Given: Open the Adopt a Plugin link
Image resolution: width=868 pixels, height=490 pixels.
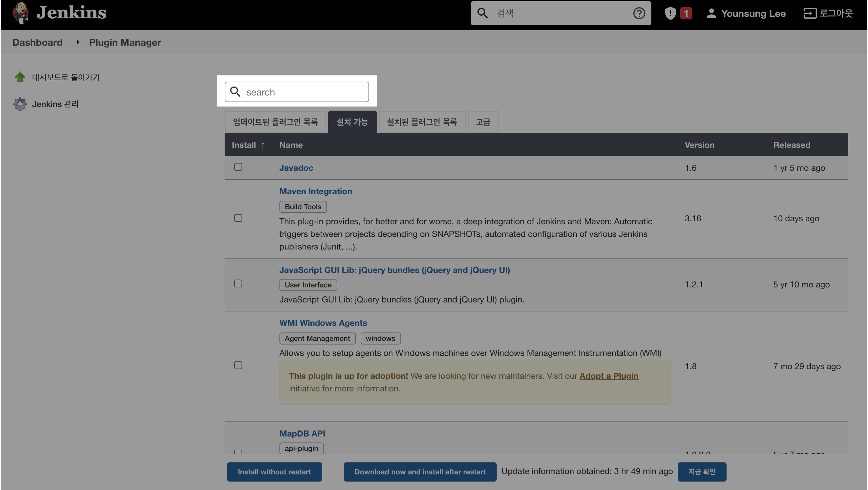Looking at the screenshot, I should (x=608, y=376).
